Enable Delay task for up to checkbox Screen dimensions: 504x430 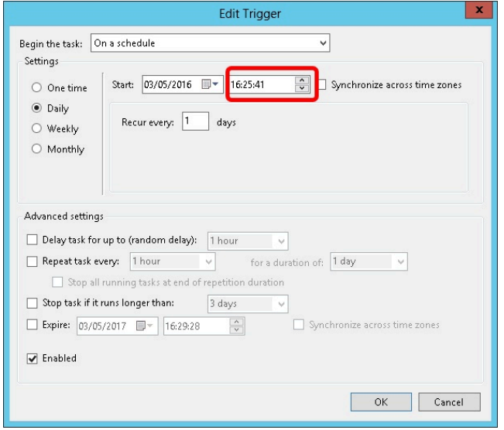(32, 241)
